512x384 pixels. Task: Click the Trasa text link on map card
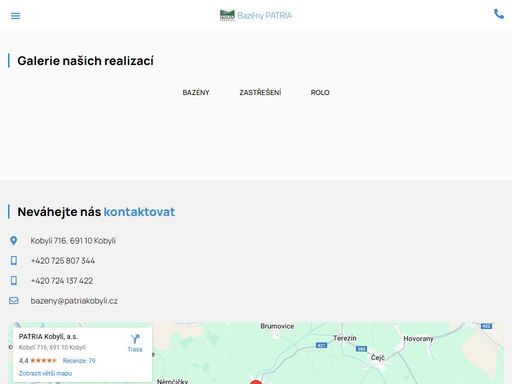[x=135, y=349]
